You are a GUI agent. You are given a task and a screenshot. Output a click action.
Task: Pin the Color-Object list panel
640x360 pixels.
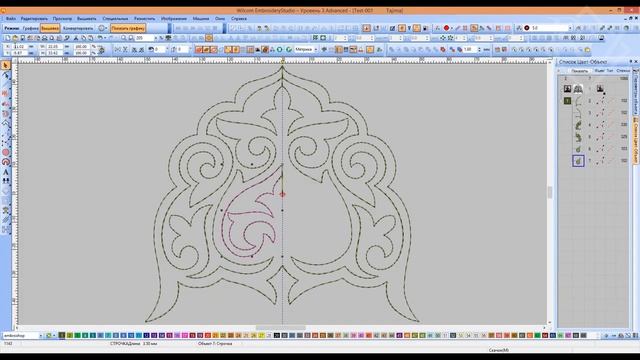[x=631, y=62]
